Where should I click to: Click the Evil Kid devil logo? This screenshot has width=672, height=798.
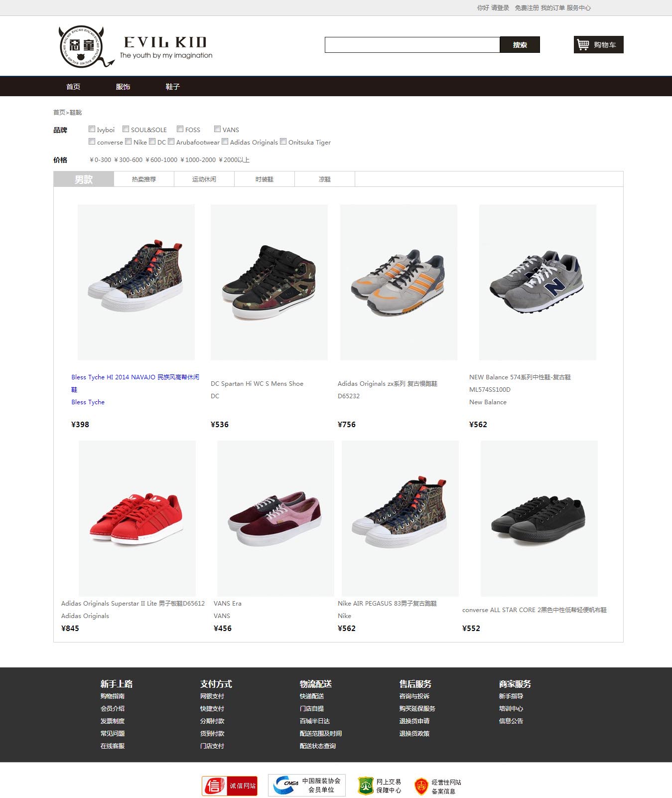click(87, 46)
